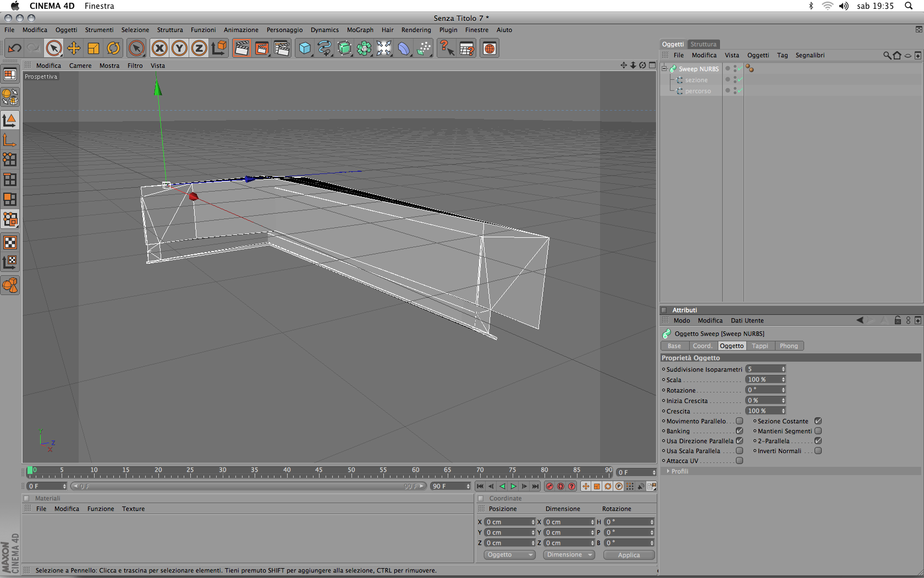Click the record keyframe button
This screenshot has width=924, height=578.
(x=549, y=486)
